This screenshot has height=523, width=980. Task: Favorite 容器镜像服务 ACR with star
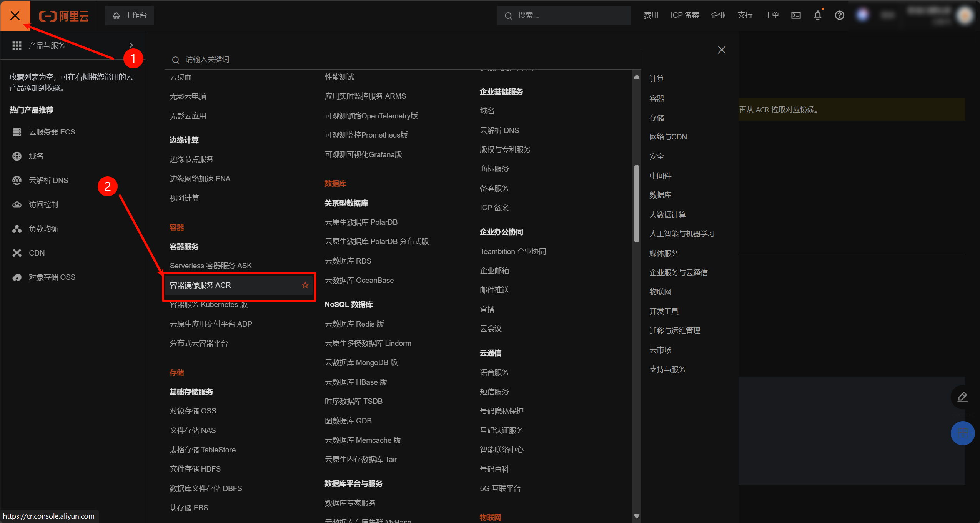pyautogui.click(x=305, y=285)
